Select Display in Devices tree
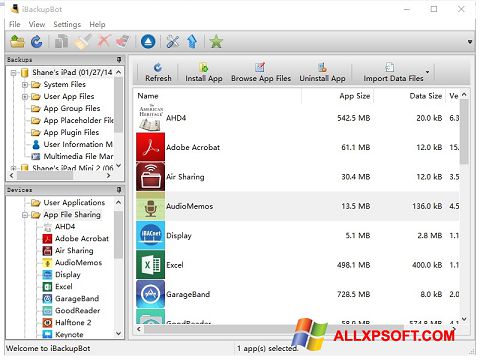 [x=68, y=275]
